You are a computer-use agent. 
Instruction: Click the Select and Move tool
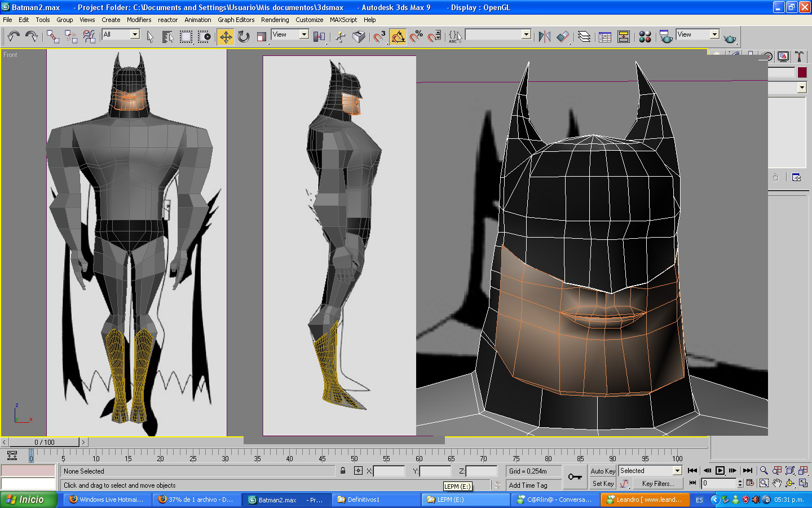tap(226, 37)
